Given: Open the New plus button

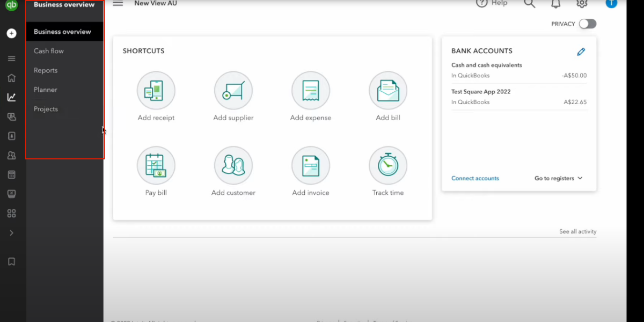Looking at the screenshot, I should 11,33.
